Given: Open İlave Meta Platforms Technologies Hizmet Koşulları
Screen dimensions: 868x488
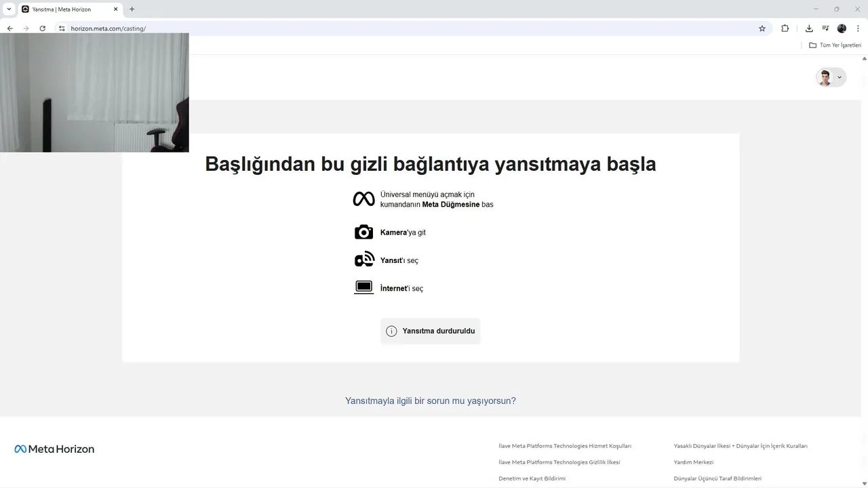Looking at the screenshot, I should 565,446.
